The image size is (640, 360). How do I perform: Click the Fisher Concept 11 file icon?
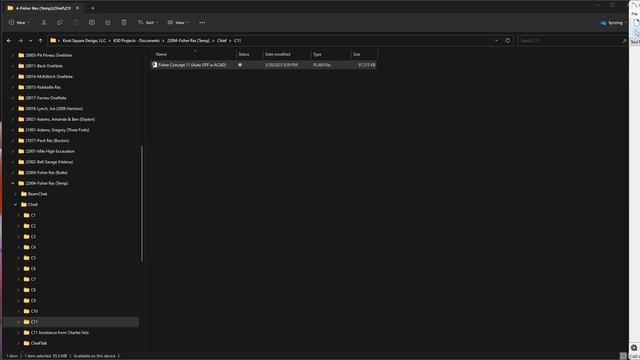155,65
